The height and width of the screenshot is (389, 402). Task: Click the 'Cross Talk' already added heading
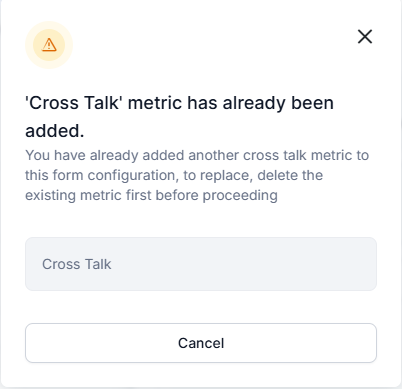(x=179, y=117)
